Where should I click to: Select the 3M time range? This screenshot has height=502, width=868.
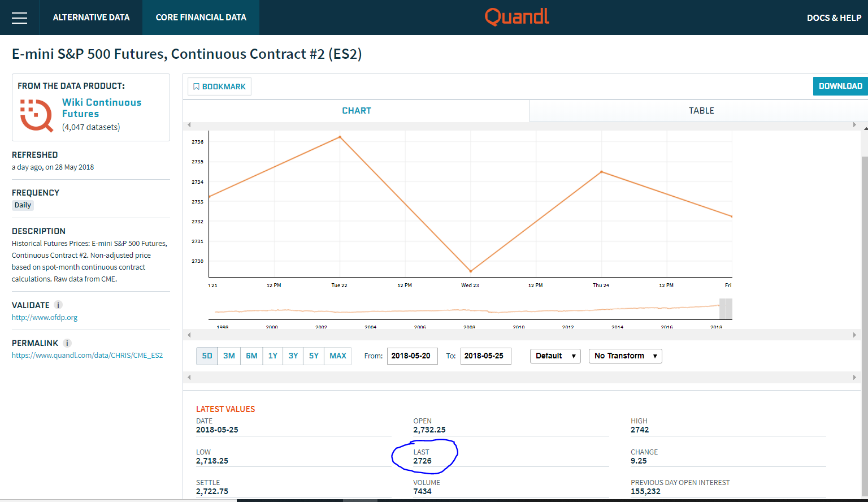pyautogui.click(x=229, y=356)
